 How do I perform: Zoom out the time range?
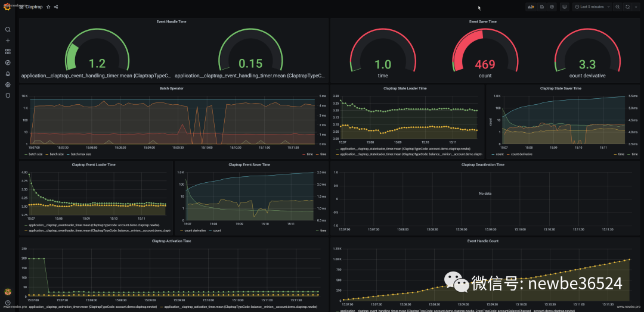click(618, 7)
